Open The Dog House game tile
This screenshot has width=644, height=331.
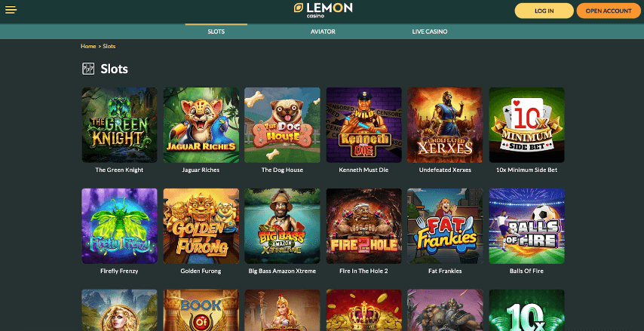coord(282,125)
